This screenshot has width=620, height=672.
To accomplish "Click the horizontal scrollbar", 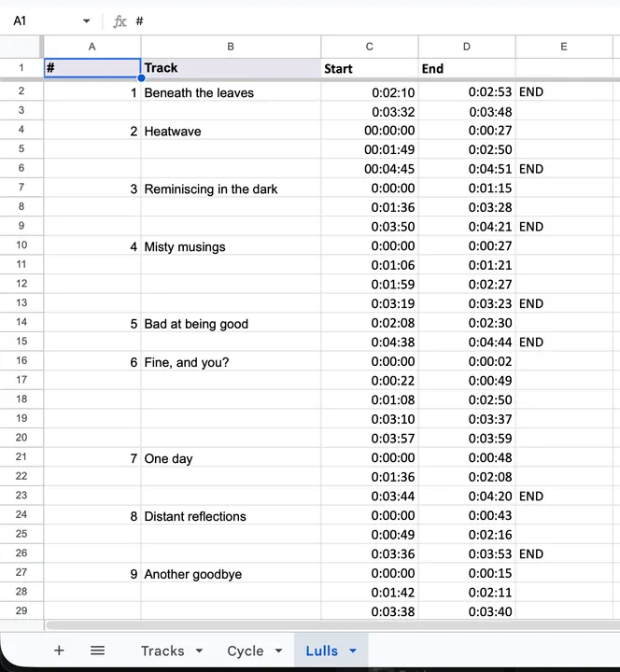I will 332,625.
